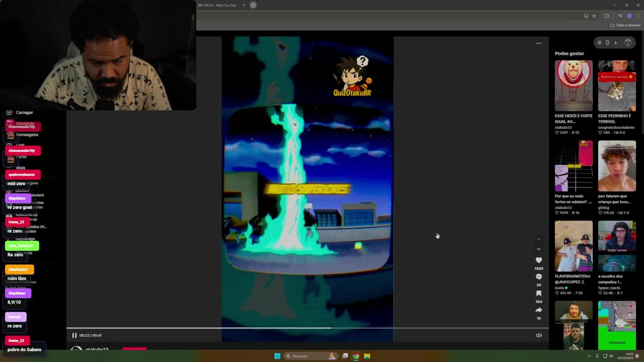
Task: Go to next video with down chevron
Action: pyautogui.click(x=538, y=249)
